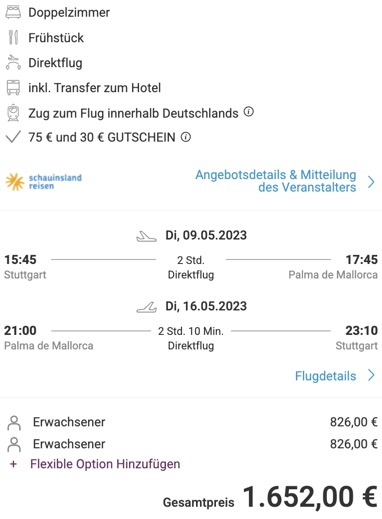Click the Gutschein checkmark icon
382x519 pixels.
(x=13, y=137)
